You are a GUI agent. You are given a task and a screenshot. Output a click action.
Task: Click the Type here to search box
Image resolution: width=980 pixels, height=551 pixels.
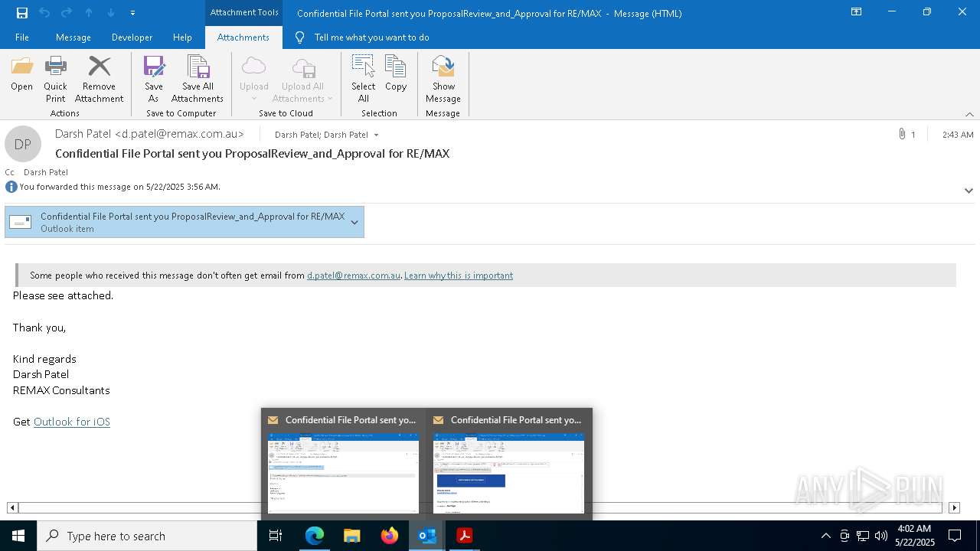click(x=147, y=536)
